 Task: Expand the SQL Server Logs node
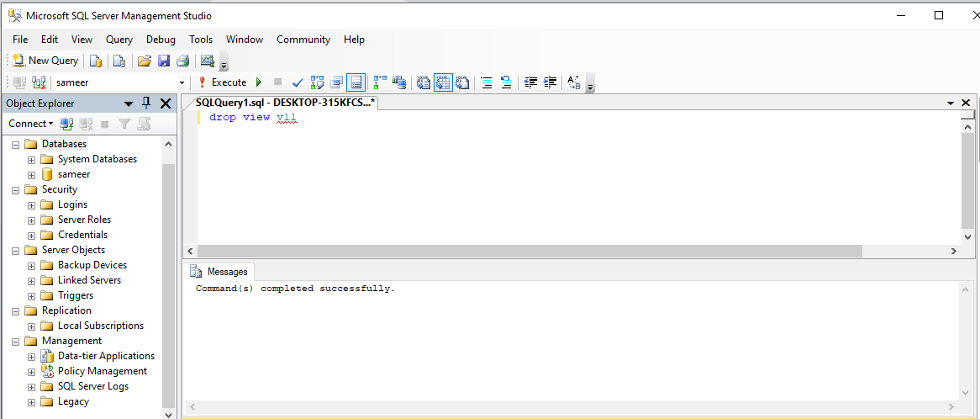coord(30,387)
